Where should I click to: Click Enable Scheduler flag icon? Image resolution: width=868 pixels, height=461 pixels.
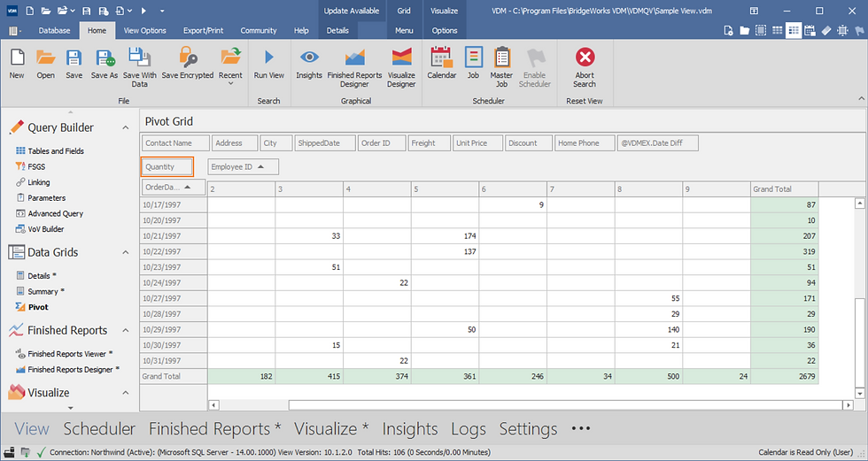point(535,67)
